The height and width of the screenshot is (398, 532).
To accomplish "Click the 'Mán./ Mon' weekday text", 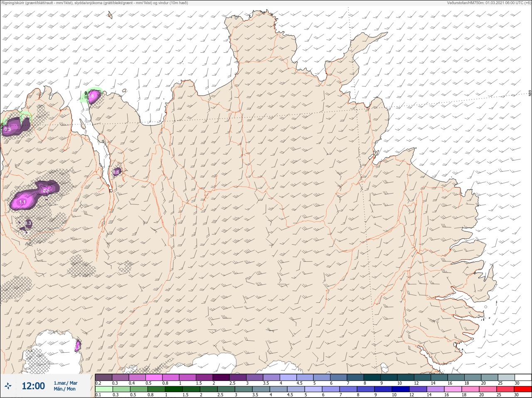I will coord(64,389).
